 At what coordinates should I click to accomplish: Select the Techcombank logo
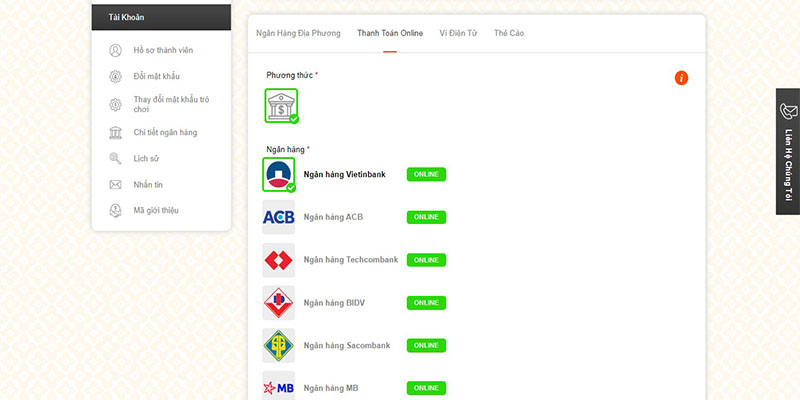pos(279,260)
